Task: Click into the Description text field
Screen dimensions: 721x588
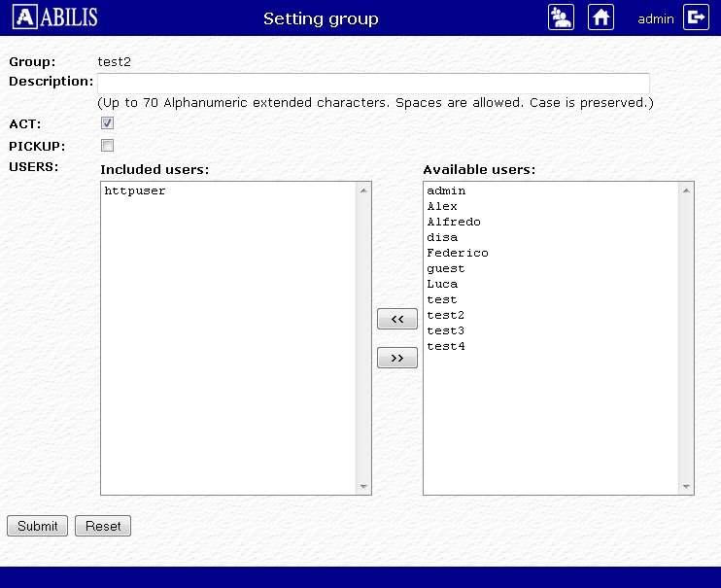Action: coord(373,83)
